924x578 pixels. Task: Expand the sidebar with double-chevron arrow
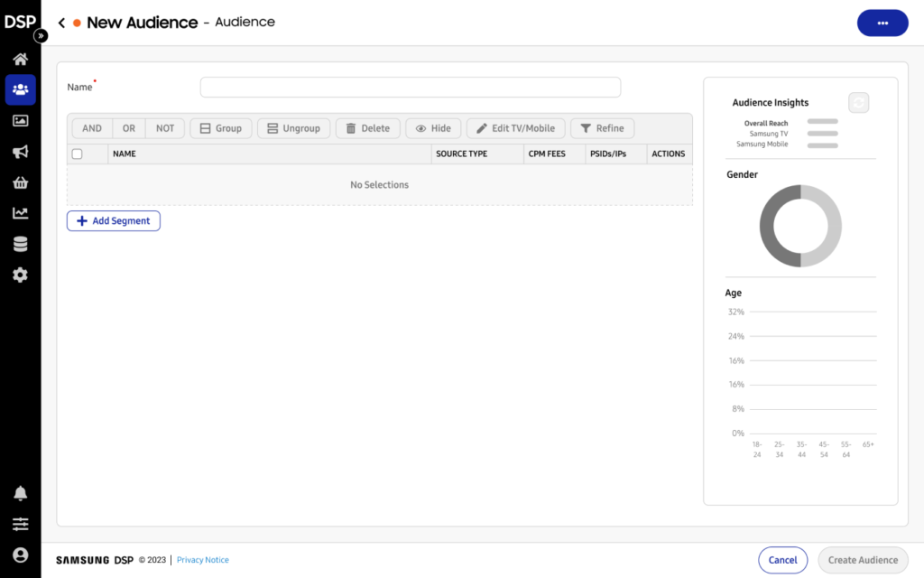[41, 36]
